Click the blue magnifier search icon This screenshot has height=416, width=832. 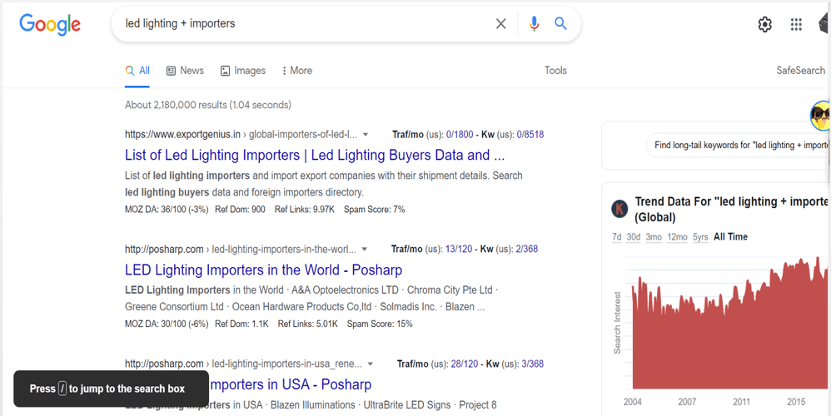pyautogui.click(x=561, y=23)
